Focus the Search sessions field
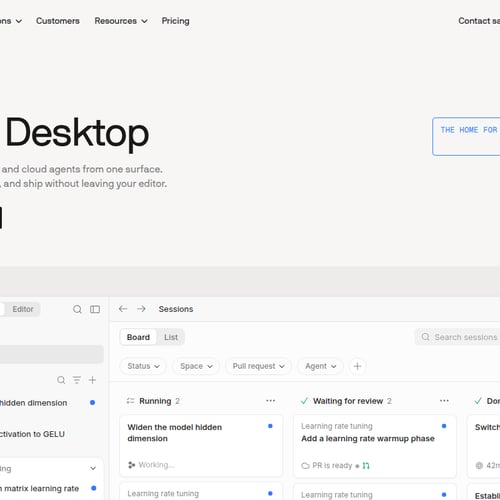Viewport: 500px width, 500px height. (x=457, y=337)
